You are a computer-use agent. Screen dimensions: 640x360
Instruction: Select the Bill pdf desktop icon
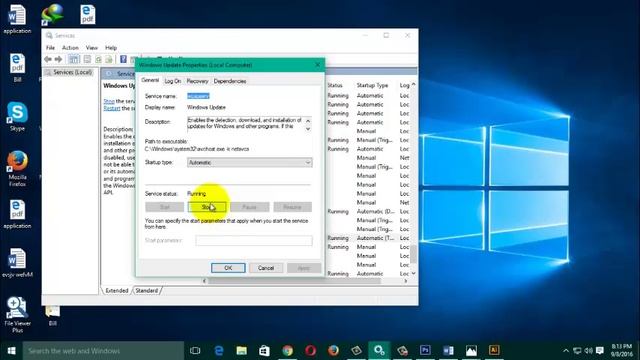pyautogui.click(x=17, y=67)
